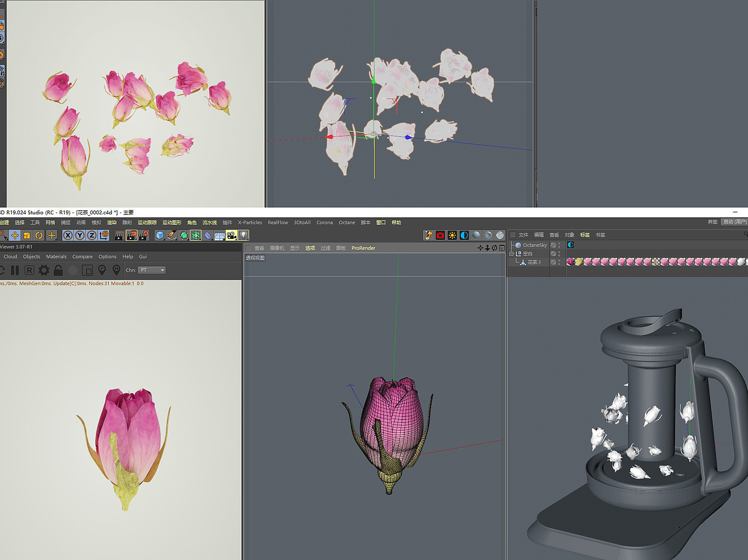
Task: Click white material tag on 花茶.1
Action: tap(741, 262)
